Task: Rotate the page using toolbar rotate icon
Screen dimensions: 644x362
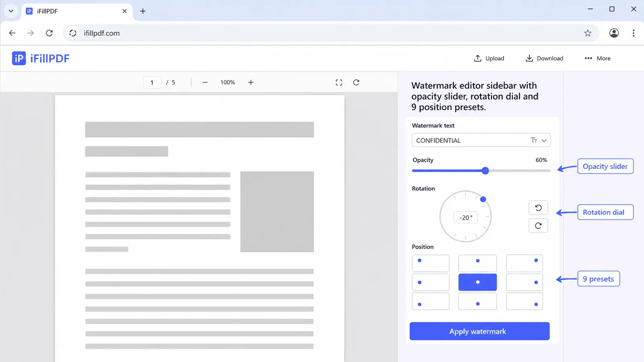Action: coord(356,82)
